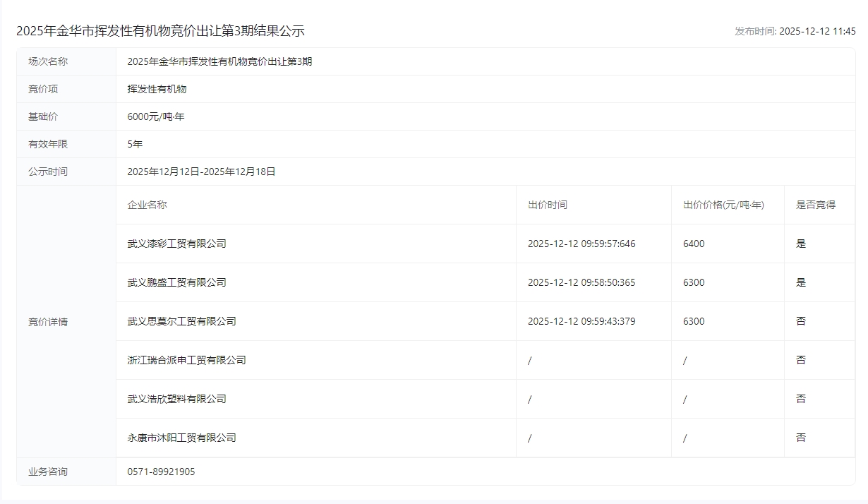The width and height of the screenshot is (868, 504).
Task: Click the bid price 6400
Action: [694, 244]
